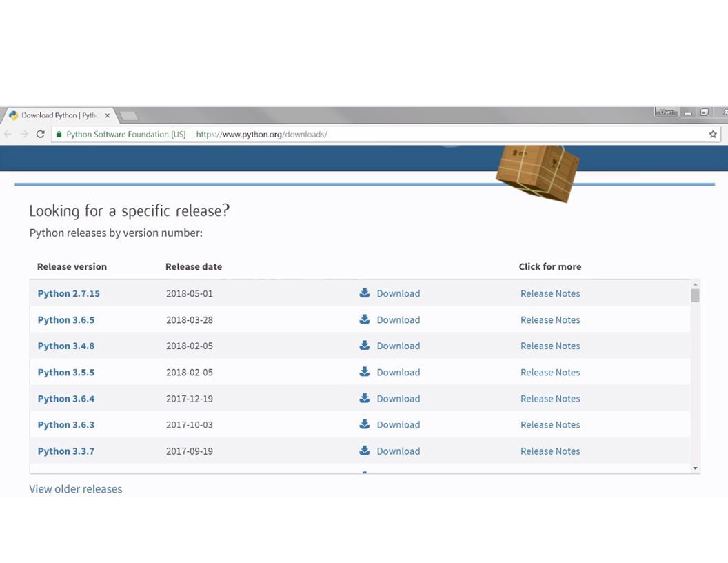Click the 2017-12-19 release date
Viewport: 728px width, 563px height.
[x=190, y=399]
